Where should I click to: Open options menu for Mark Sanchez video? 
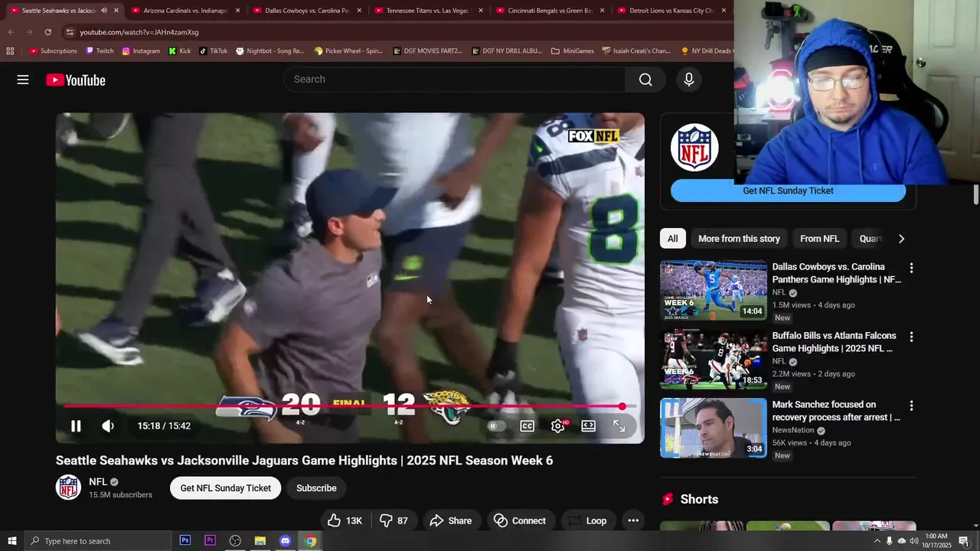coord(911,406)
